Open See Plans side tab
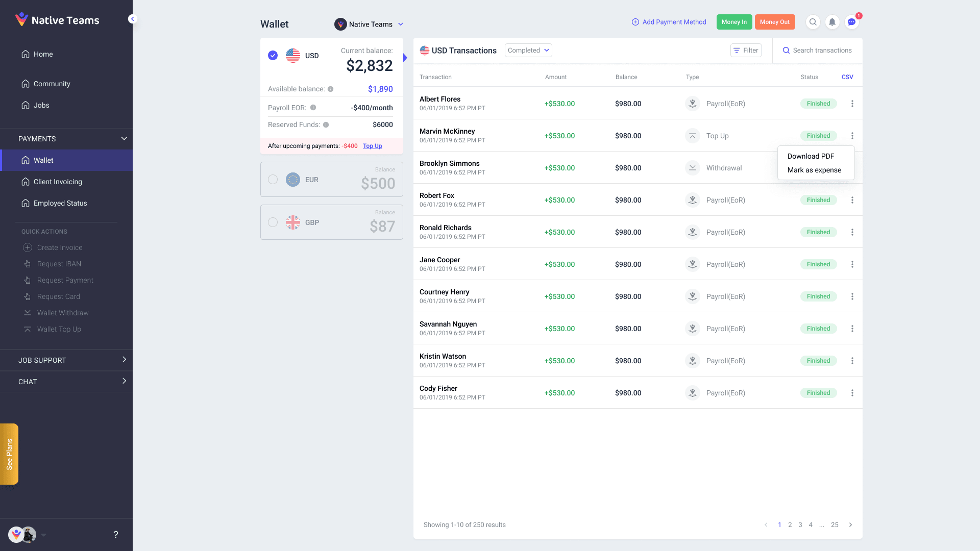The image size is (980, 551). point(9,454)
